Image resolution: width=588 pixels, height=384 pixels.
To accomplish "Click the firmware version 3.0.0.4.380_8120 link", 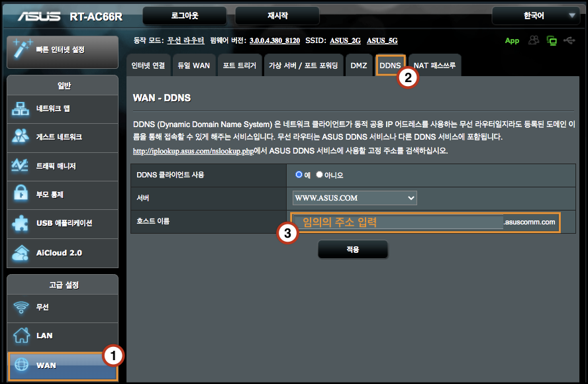I will 275,40.
